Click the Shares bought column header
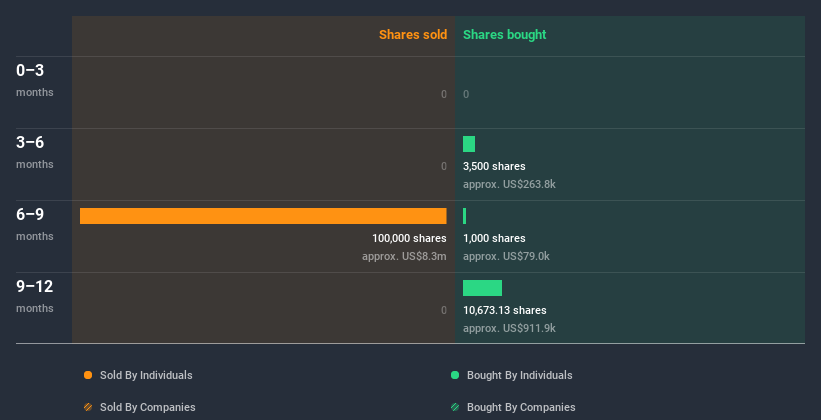 pos(505,35)
